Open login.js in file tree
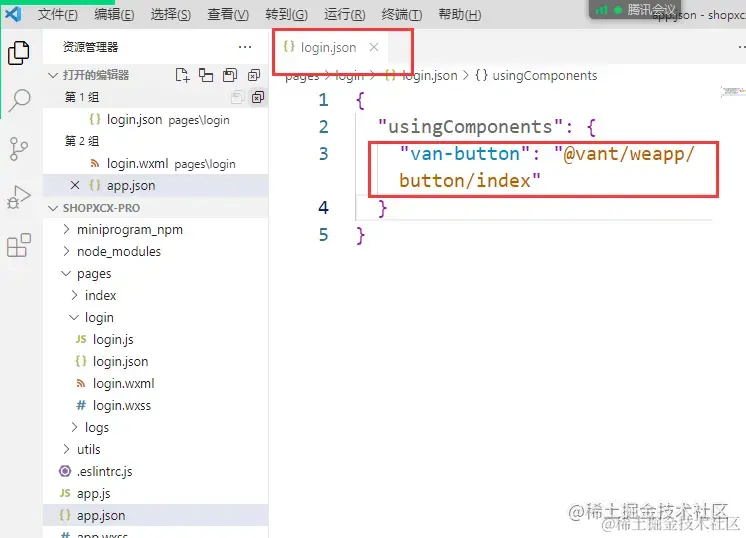The width and height of the screenshot is (746, 538). 156,340
